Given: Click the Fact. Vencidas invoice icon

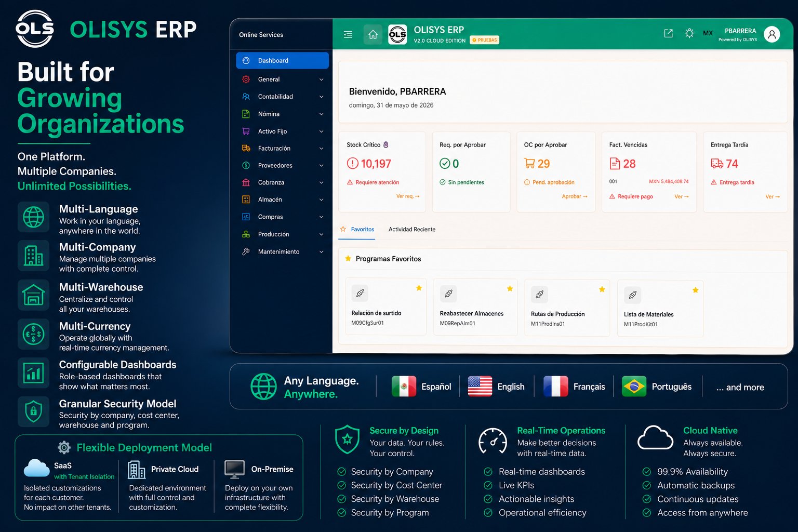Looking at the screenshot, I should click(x=615, y=164).
